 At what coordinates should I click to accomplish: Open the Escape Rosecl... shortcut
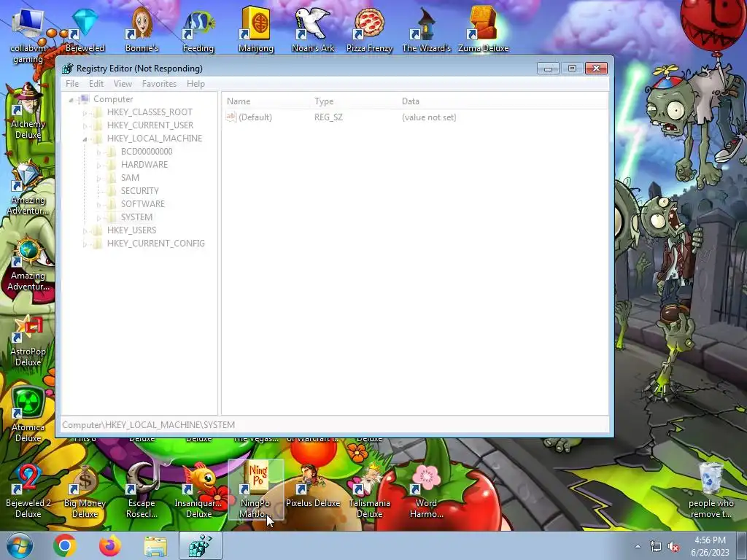click(142, 491)
